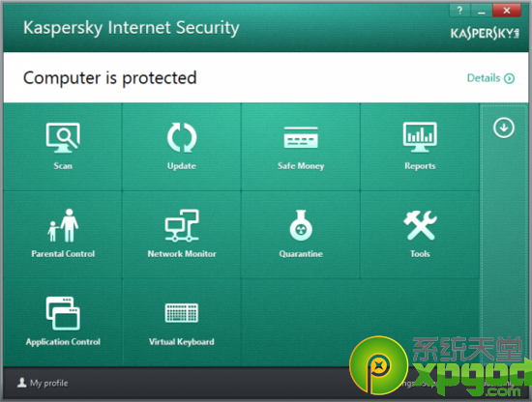Click the Safe Money label text
This screenshot has height=402, width=532.
[301, 166]
